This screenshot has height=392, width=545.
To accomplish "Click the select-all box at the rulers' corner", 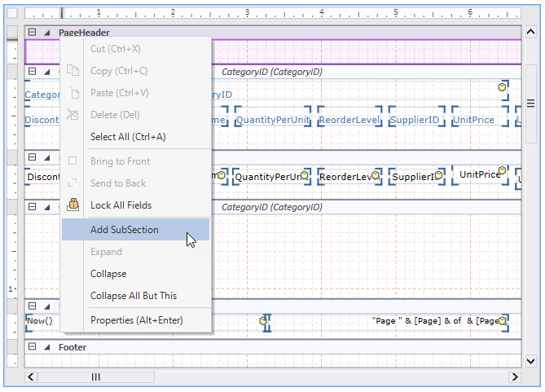I will coord(11,13).
